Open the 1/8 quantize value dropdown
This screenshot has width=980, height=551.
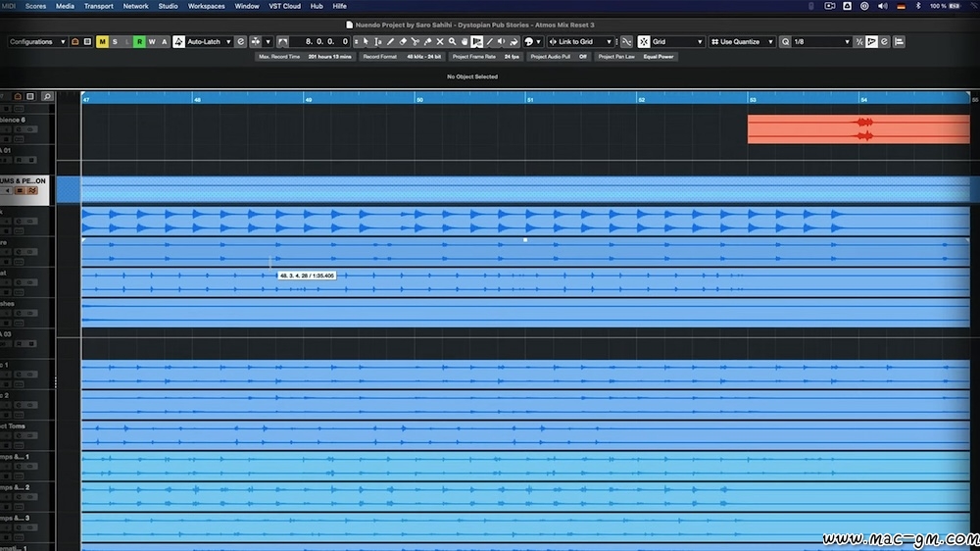822,42
